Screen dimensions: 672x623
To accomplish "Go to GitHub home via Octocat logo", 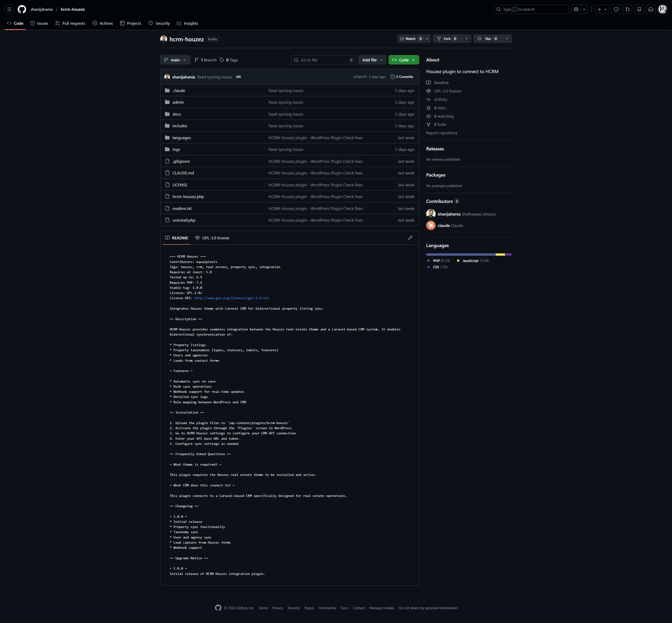I will pos(22,9).
